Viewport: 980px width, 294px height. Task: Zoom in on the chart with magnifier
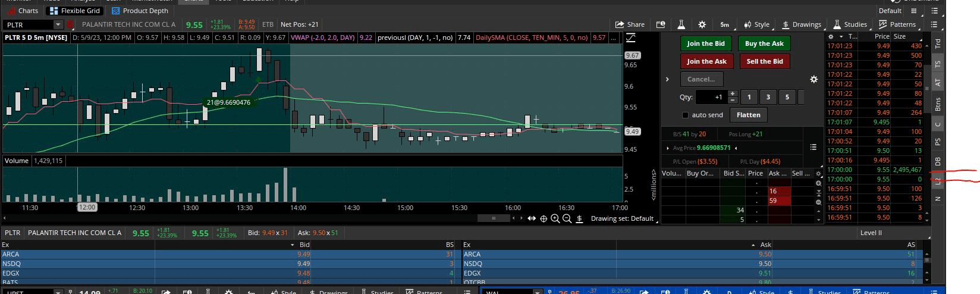pos(555,218)
